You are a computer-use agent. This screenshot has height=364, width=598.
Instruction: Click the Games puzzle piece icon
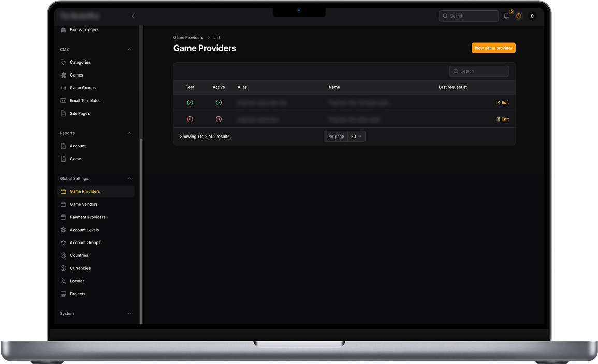63,75
